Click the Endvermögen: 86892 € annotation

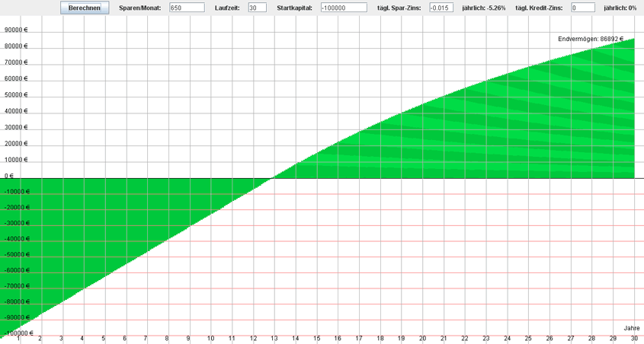coord(591,39)
